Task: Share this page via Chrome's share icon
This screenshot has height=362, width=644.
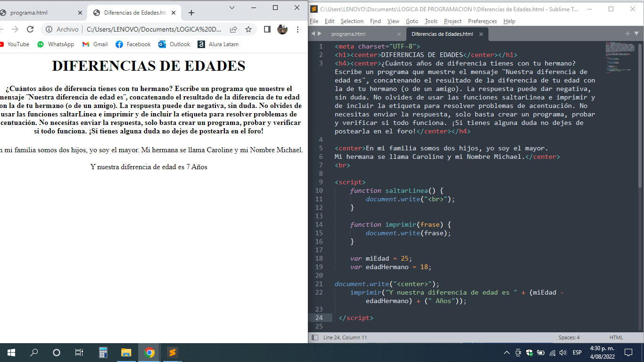Action: [x=233, y=29]
